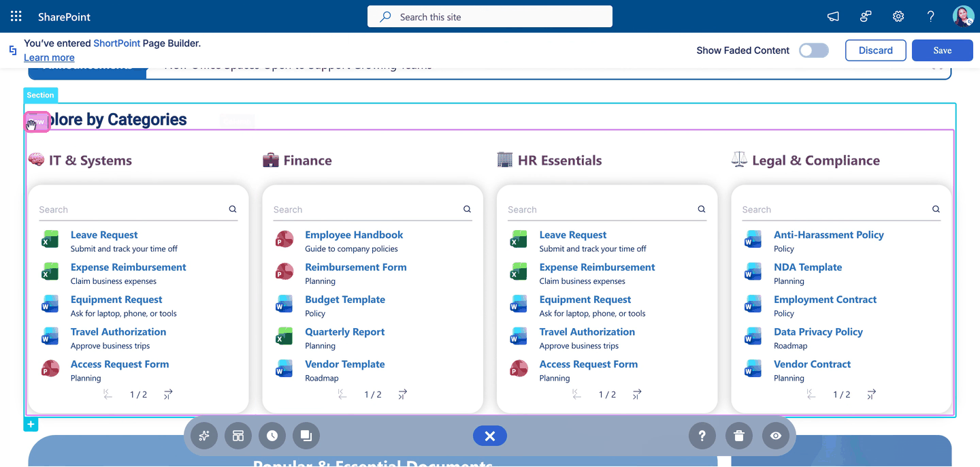This screenshot has width=980, height=467.
Task: Open the SharePoint settings gear
Action: 898,16
